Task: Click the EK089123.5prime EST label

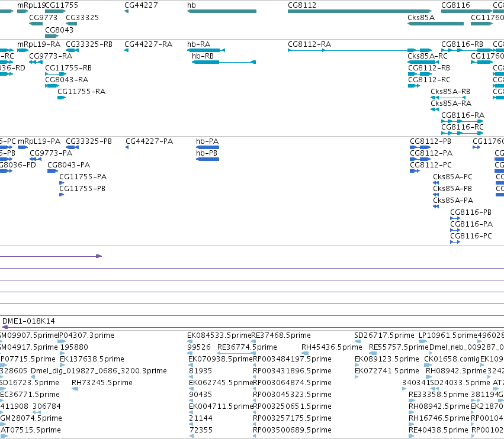Action: point(387,359)
